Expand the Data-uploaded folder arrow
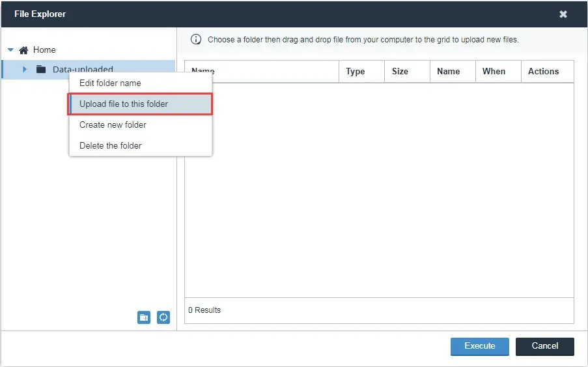 click(x=25, y=69)
